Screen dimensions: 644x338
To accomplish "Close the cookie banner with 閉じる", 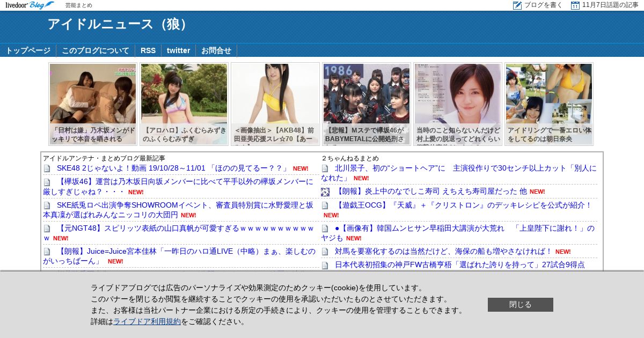I will click(x=521, y=305).
